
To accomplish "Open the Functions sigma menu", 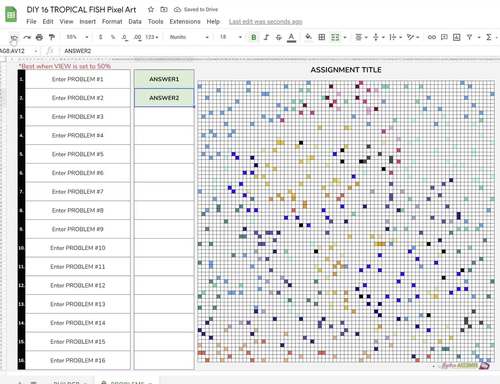I will coord(489,37).
